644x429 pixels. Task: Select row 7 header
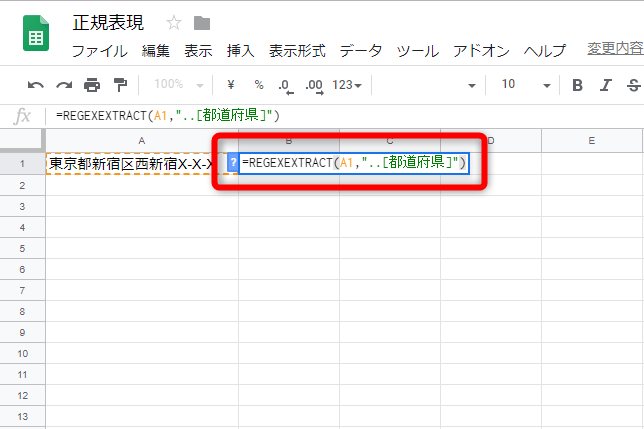[x=22, y=291]
